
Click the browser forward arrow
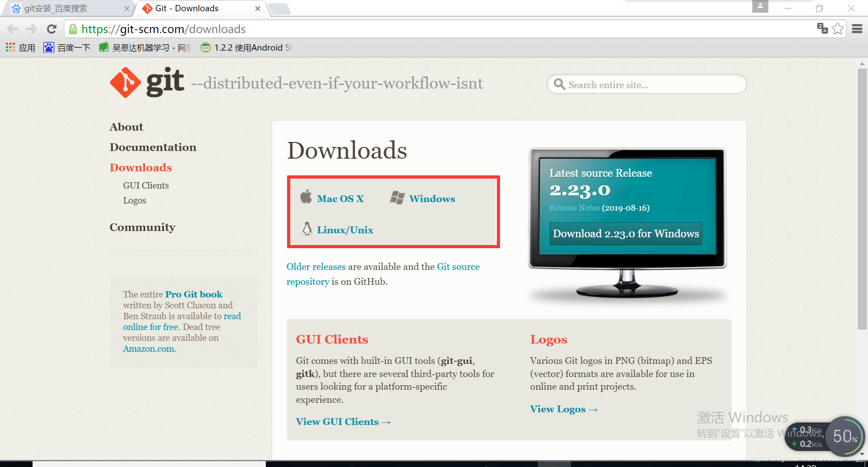point(32,29)
